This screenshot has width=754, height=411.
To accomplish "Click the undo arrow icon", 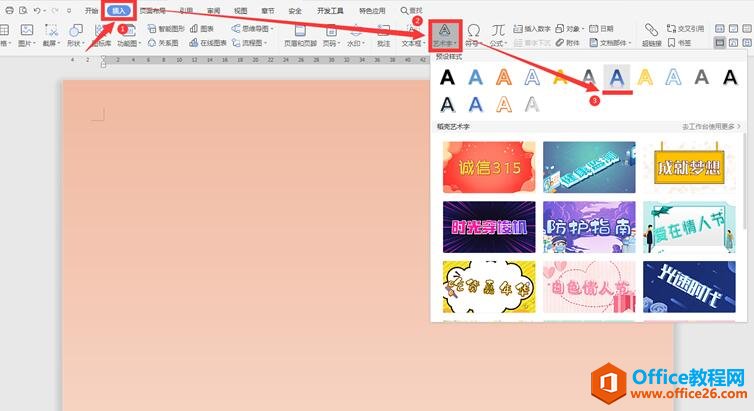I will 37,10.
